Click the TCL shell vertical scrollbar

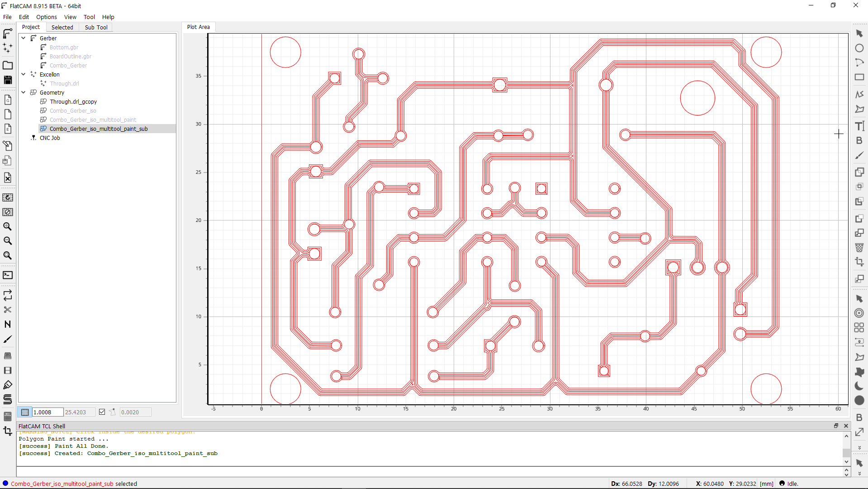(x=846, y=449)
